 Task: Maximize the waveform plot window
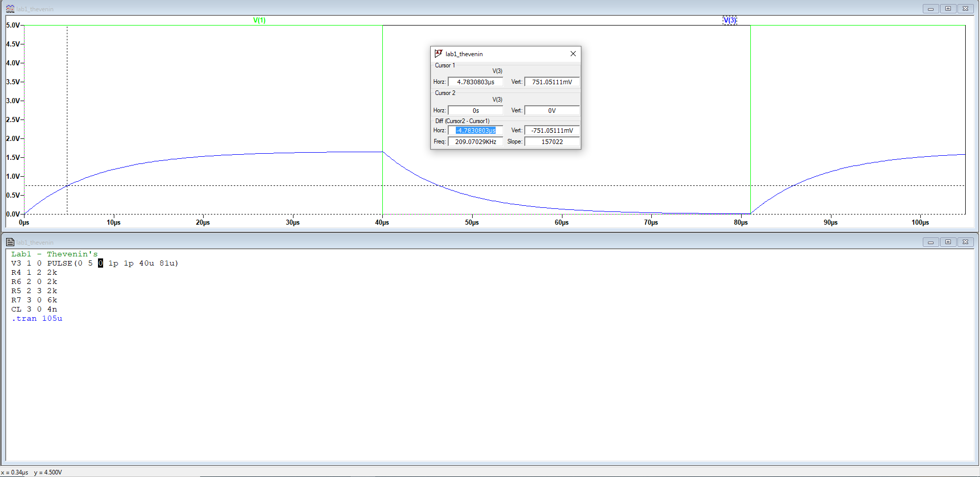[948, 9]
